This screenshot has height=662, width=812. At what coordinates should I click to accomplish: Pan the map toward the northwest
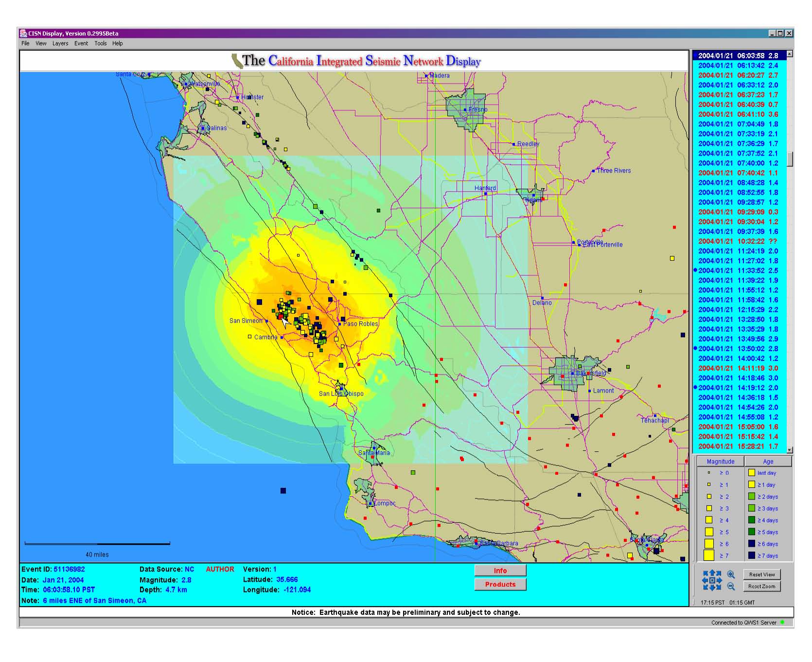(706, 573)
